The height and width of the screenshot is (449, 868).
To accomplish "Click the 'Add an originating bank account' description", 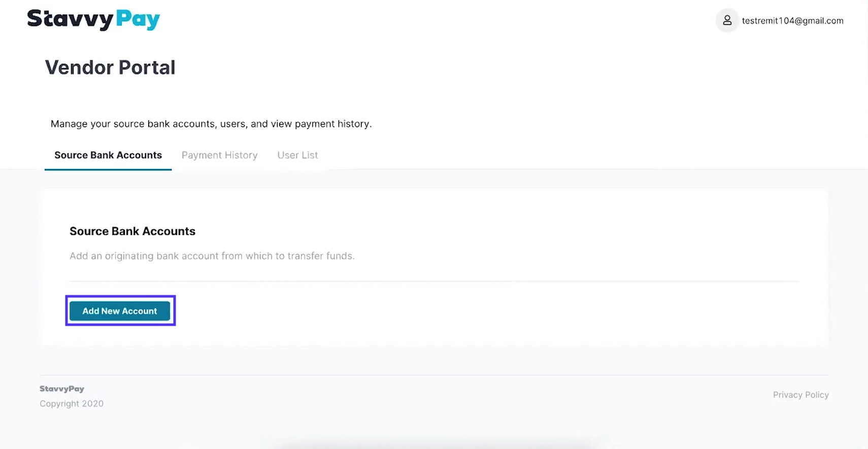I will click(212, 256).
